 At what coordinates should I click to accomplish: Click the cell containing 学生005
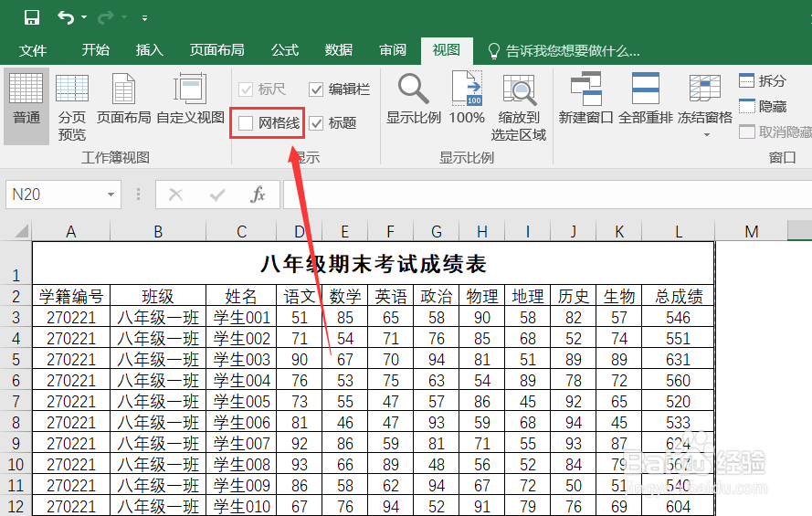point(241,401)
